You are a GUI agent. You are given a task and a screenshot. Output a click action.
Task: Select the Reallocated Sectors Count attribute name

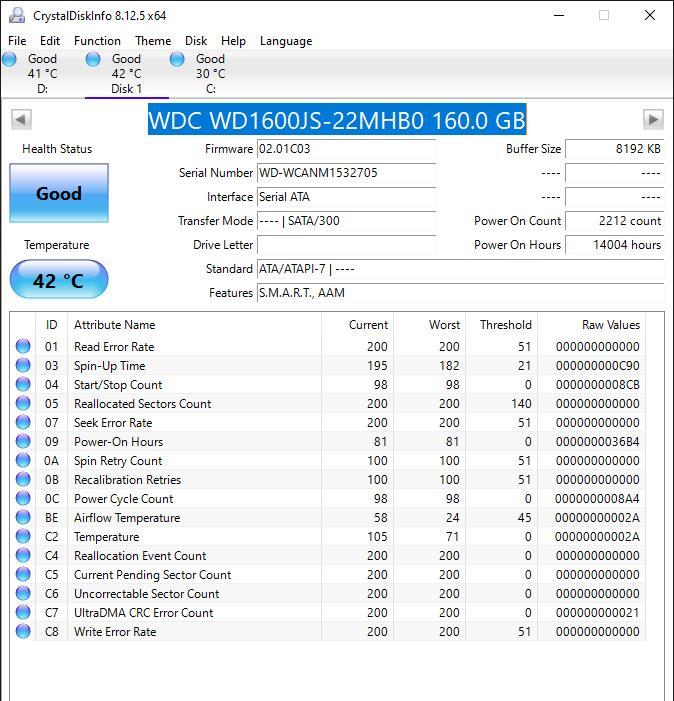pos(143,404)
